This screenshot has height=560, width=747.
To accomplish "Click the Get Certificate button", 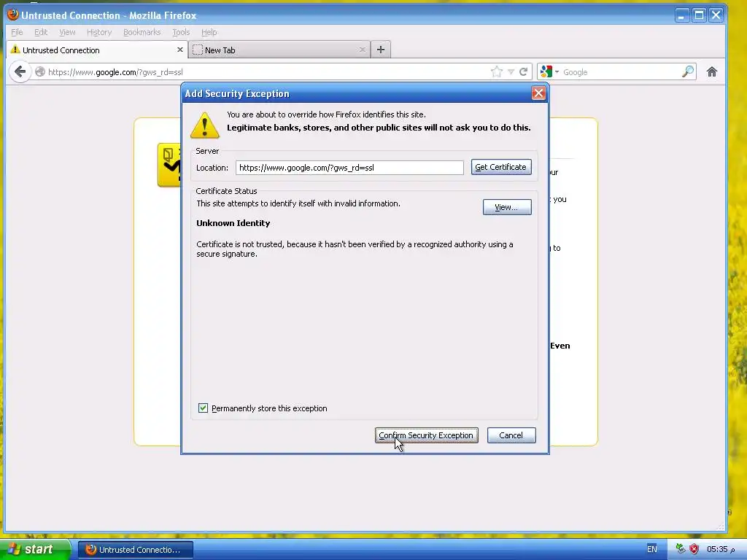I will pyautogui.click(x=501, y=167).
